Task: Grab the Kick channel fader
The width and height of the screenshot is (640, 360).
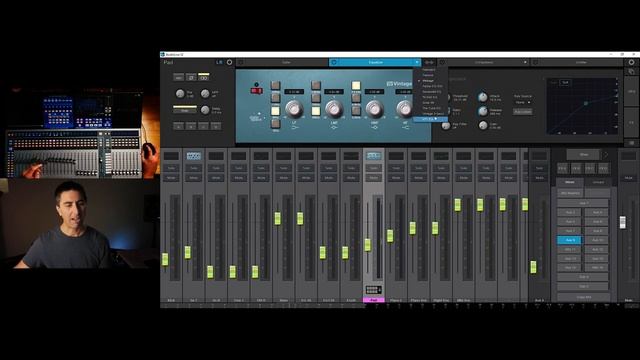Action: pos(165,259)
